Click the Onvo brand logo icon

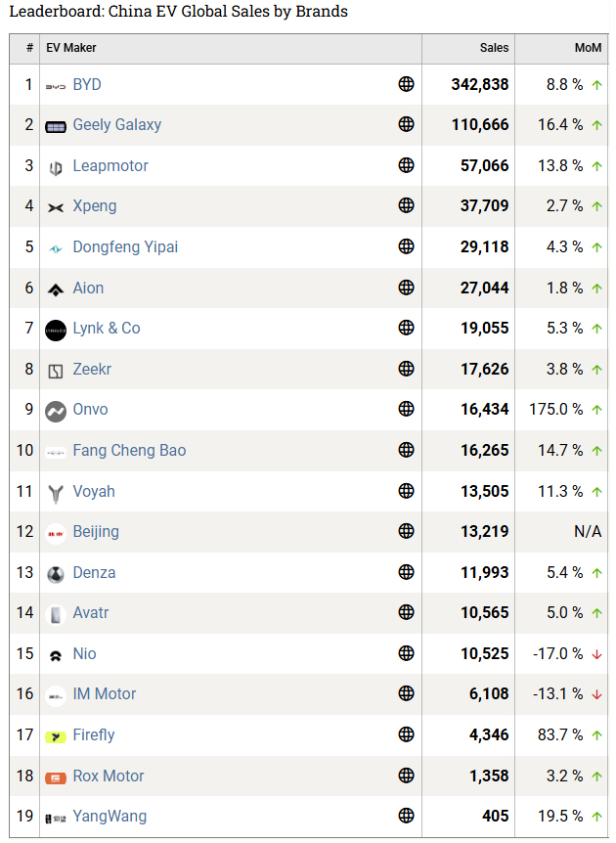click(56, 411)
